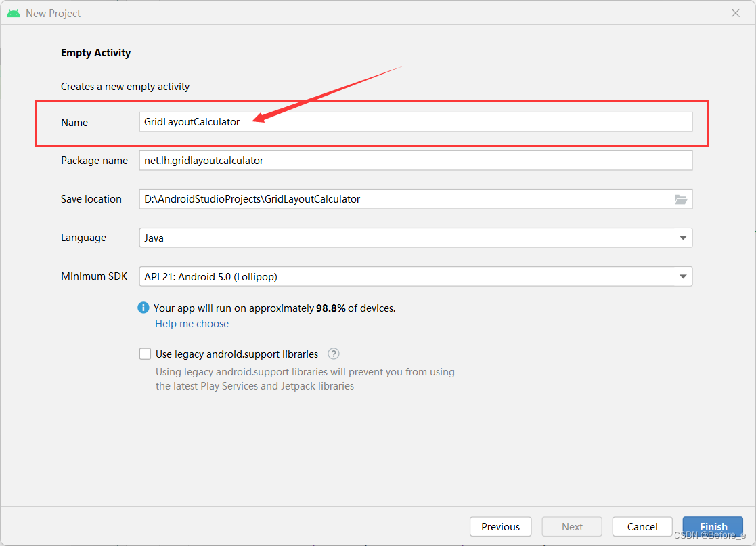Click the Name field containing GridLayoutCalculator

tap(416, 122)
